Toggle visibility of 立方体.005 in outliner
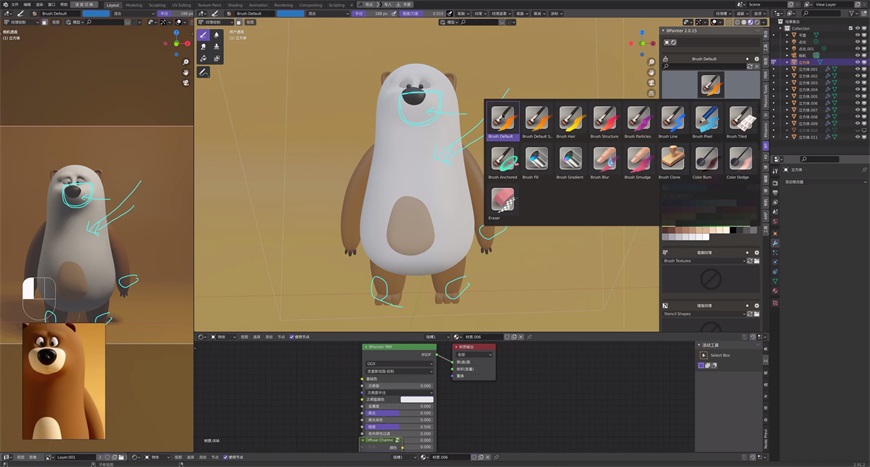 pos(857,97)
